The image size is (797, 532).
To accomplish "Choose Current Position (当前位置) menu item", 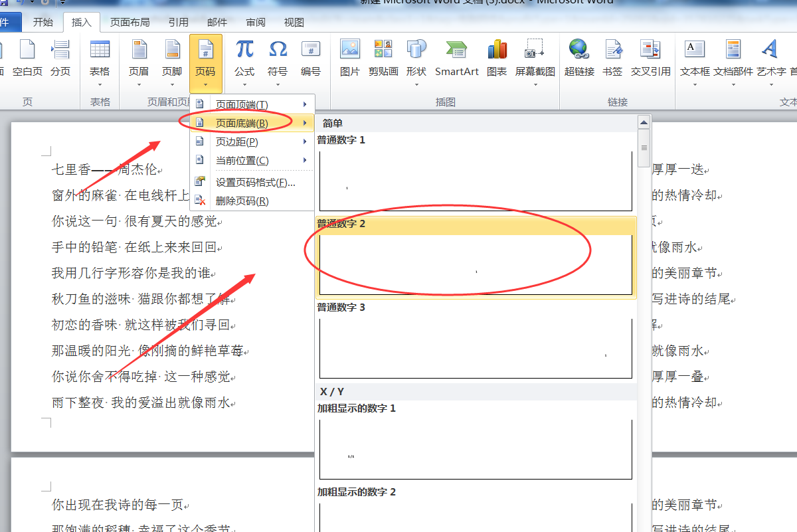I will click(252, 160).
